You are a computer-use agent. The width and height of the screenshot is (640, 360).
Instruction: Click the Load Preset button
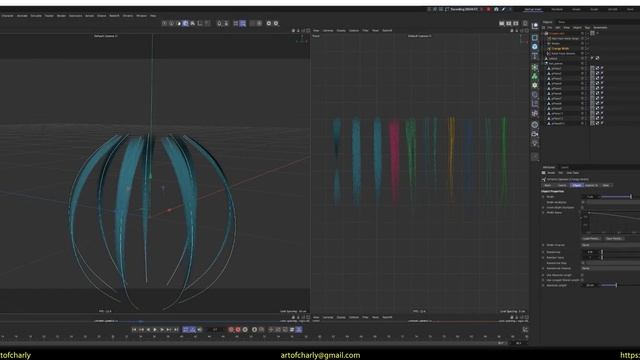tap(591, 238)
